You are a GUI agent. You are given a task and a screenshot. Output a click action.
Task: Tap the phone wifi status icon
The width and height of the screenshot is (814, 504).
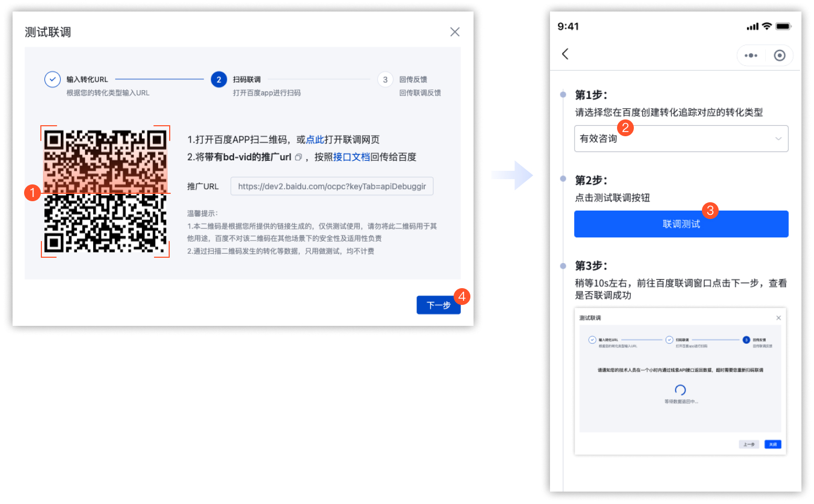click(x=767, y=26)
